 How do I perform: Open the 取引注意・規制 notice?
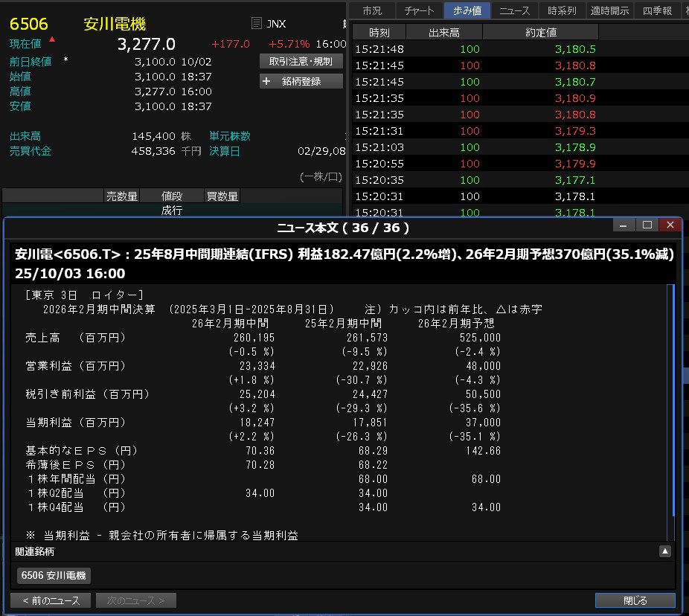click(301, 61)
